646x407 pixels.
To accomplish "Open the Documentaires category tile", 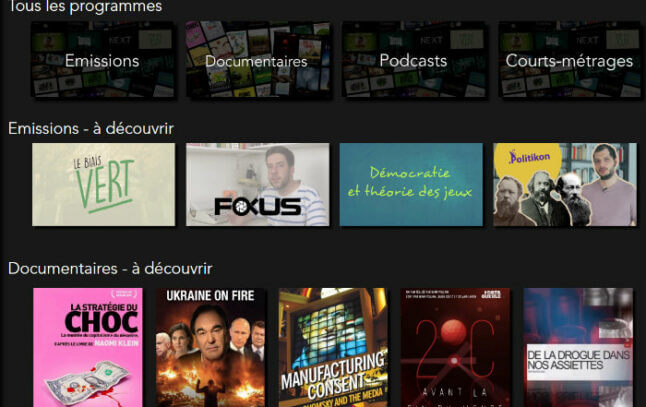I will coord(257,60).
